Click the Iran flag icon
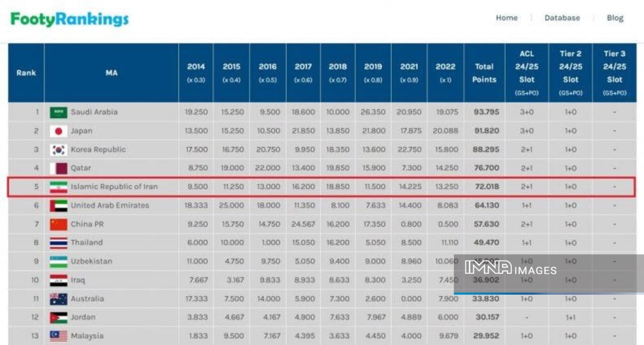 point(58,187)
